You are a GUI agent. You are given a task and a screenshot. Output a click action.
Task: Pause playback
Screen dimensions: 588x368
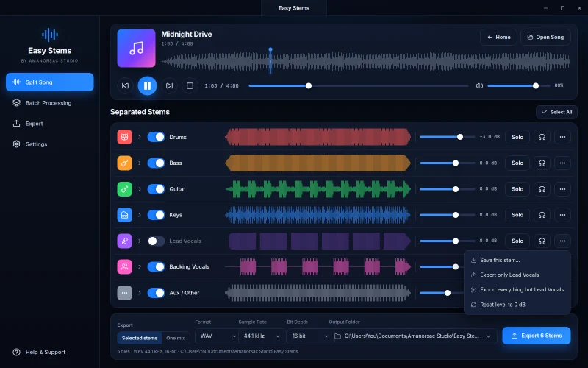click(x=148, y=85)
